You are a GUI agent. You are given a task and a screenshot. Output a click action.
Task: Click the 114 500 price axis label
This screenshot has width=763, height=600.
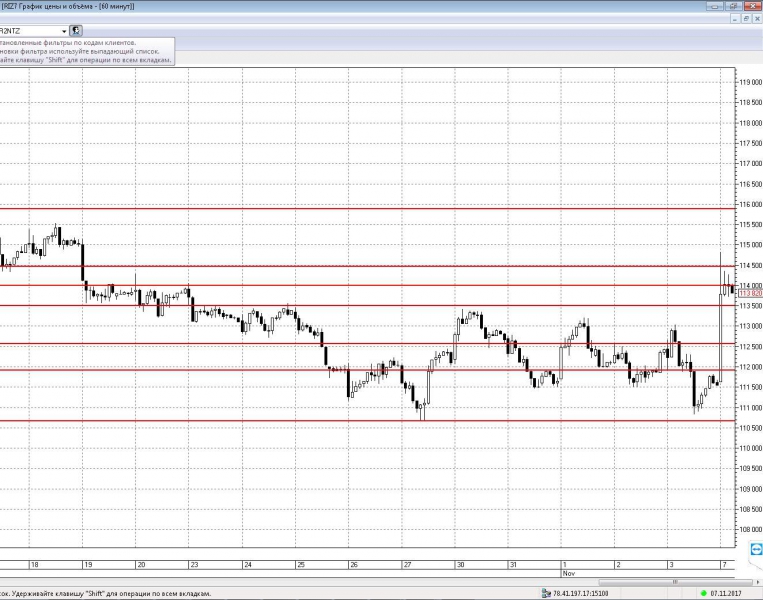[x=751, y=265]
